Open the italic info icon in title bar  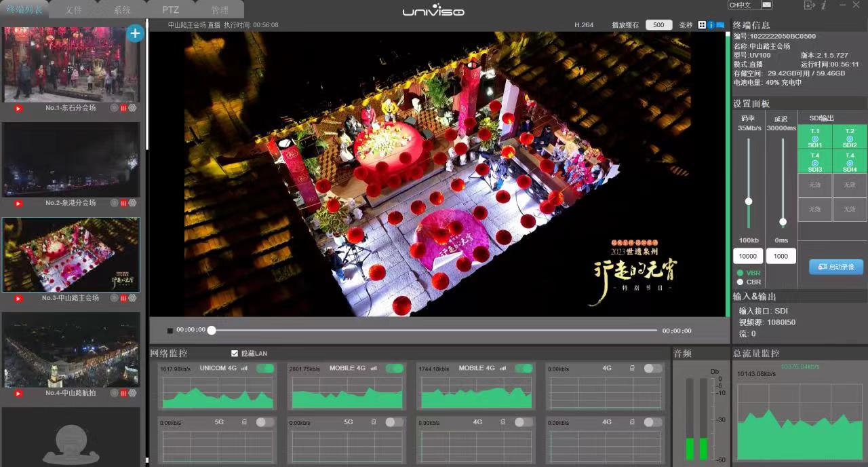[x=824, y=5]
